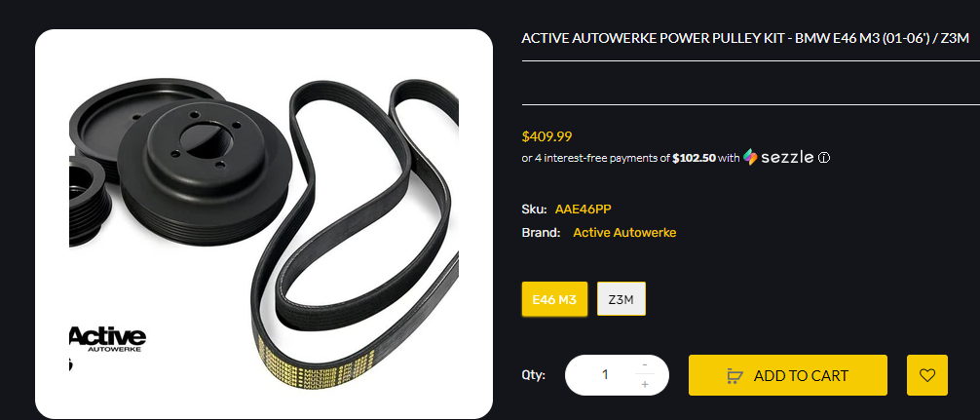Click the shopping cart icon inside Add to Cart
This screenshot has height=420, width=980.
tap(735, 375)
